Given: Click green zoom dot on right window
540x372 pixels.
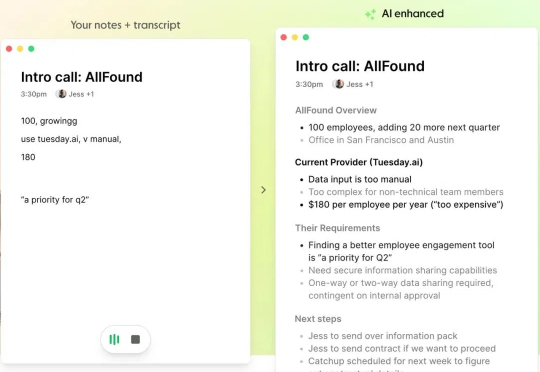Looking at the screenshot, I should coord(306,37).
